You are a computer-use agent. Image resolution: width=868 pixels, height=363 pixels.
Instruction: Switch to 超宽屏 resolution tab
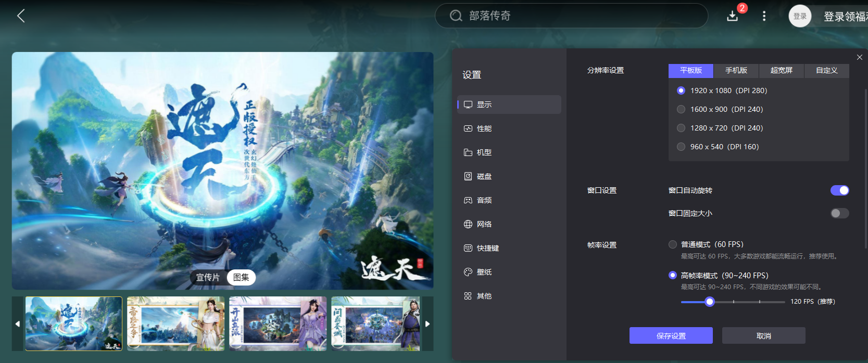(x=782, y=71)
